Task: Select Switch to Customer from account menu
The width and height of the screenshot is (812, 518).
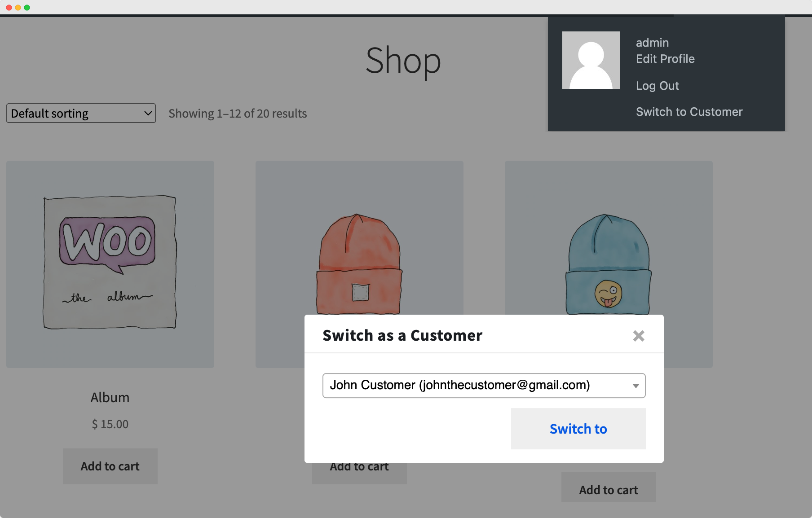Action: tap(689, 111)
